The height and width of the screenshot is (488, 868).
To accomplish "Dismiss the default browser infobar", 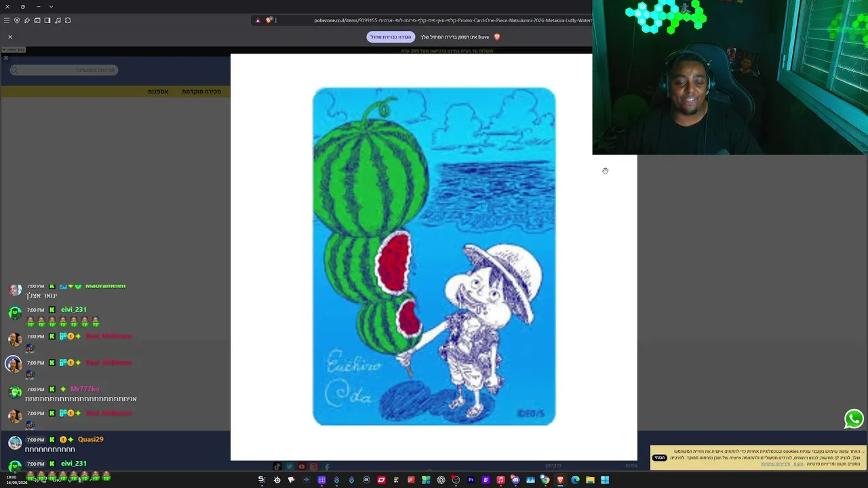I will point(10,37).
